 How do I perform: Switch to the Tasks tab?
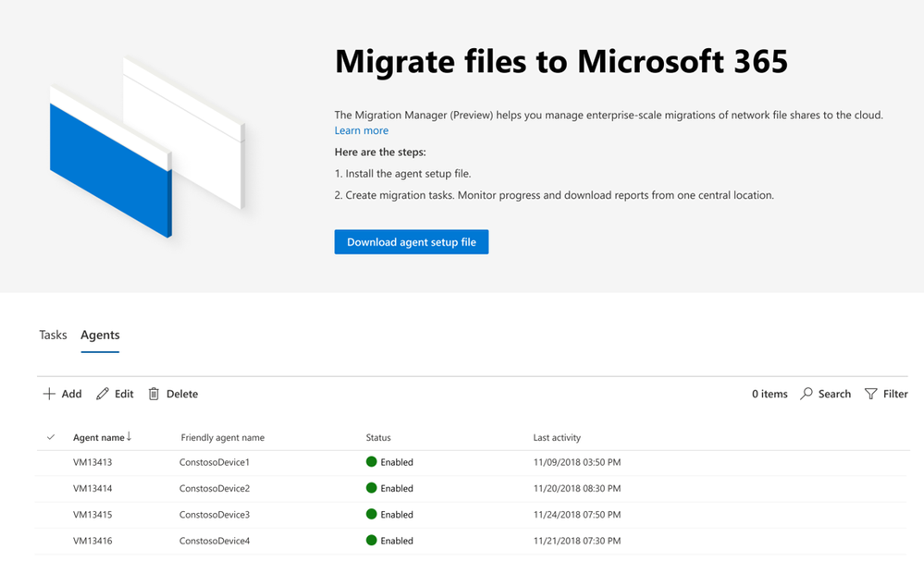(x=53, y=335)
